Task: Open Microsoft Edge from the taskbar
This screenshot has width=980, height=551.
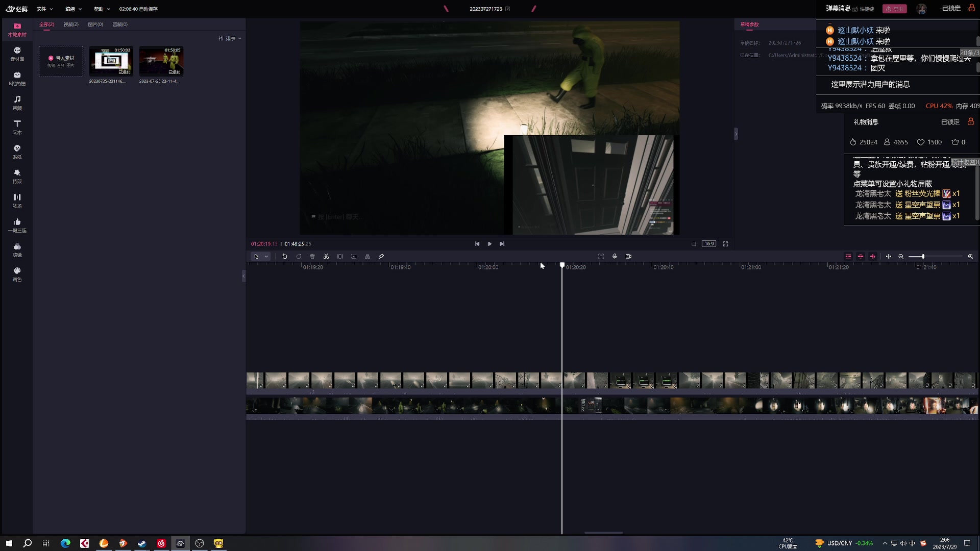Action: (x=65, y=543)
